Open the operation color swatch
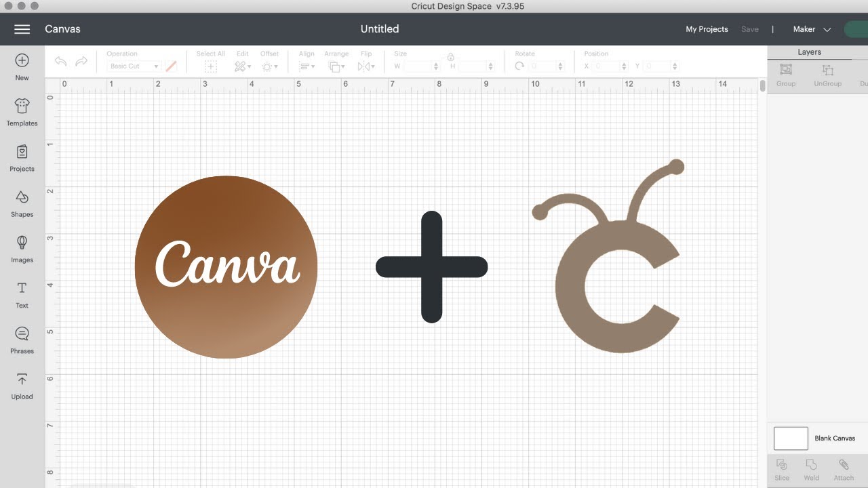The image size is (868, 488). [x=171, y=66]
